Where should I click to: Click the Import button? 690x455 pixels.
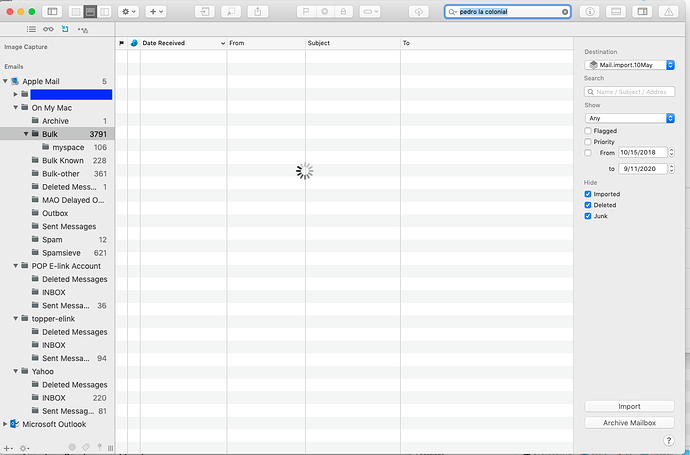point(629,407)
